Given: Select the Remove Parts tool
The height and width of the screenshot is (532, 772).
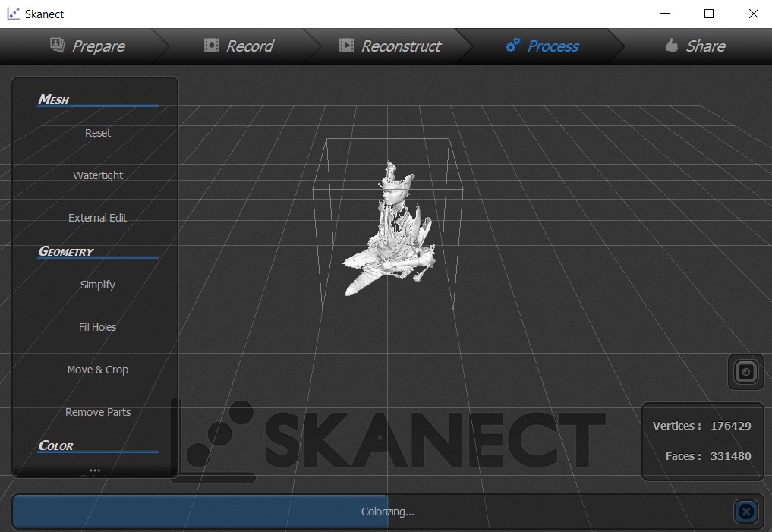Looking at the screenshot, I should [97, 412].
